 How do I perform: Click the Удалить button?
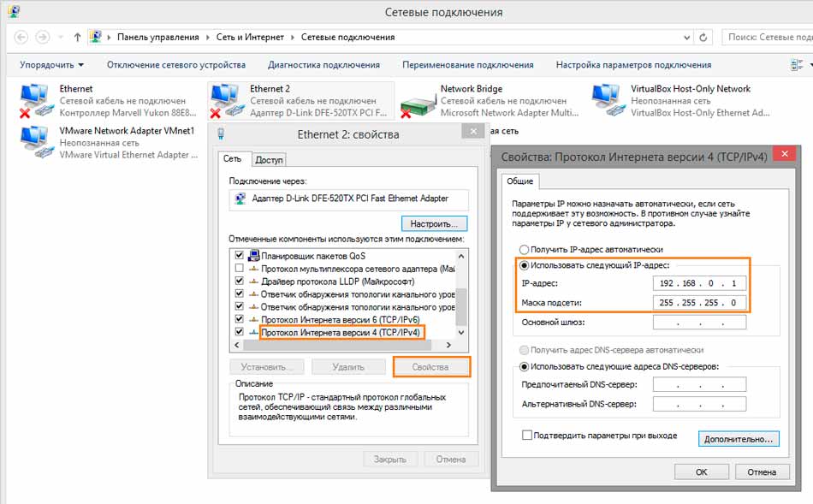point(349,366)
